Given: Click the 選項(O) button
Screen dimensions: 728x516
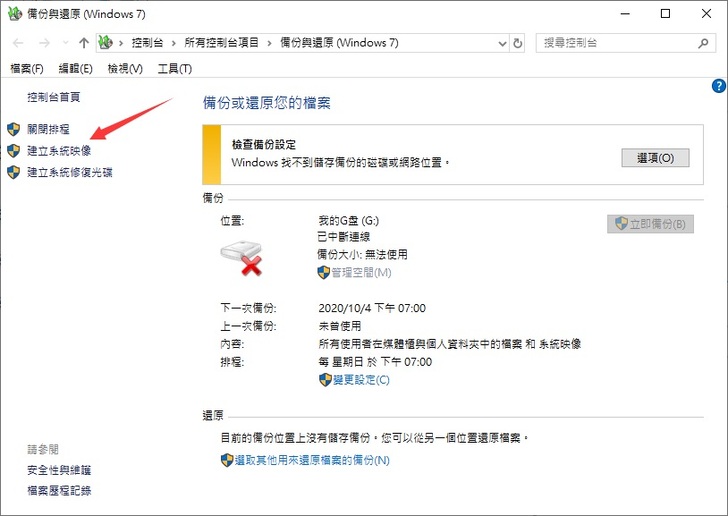Looking at the screenshot, I should click(x=655, y=158).
